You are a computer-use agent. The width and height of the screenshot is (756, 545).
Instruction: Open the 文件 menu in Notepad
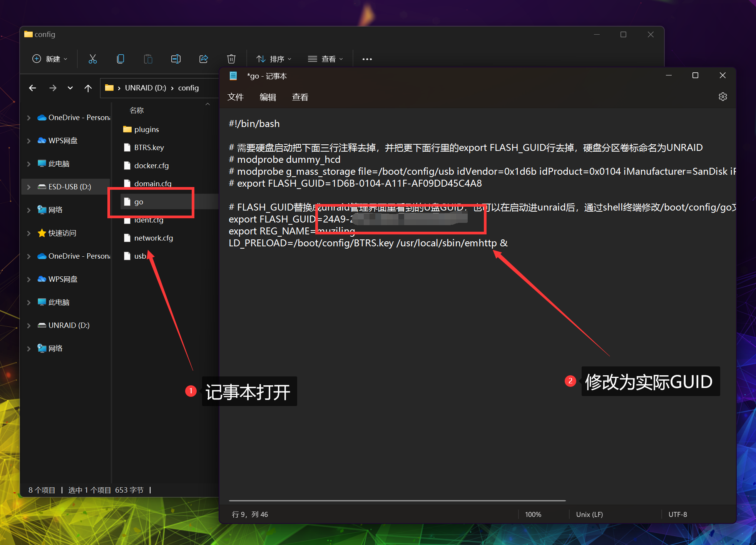click(235, 97)
